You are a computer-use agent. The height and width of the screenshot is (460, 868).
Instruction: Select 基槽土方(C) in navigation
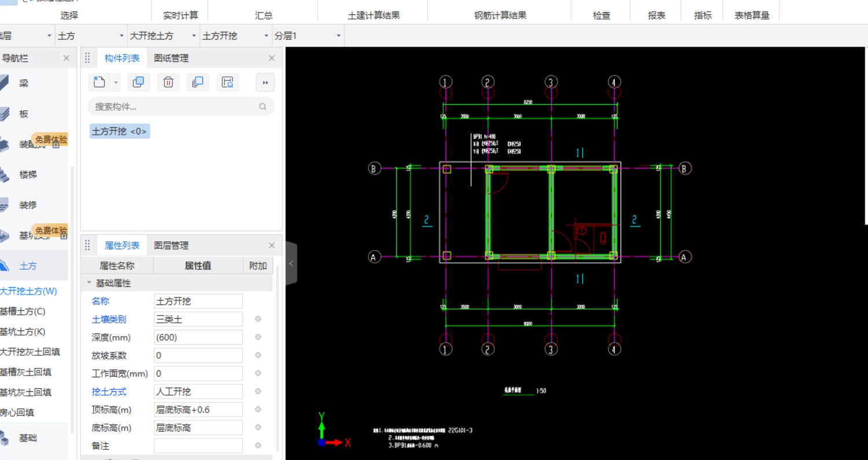pyautogui.click(x=23, y=311)
